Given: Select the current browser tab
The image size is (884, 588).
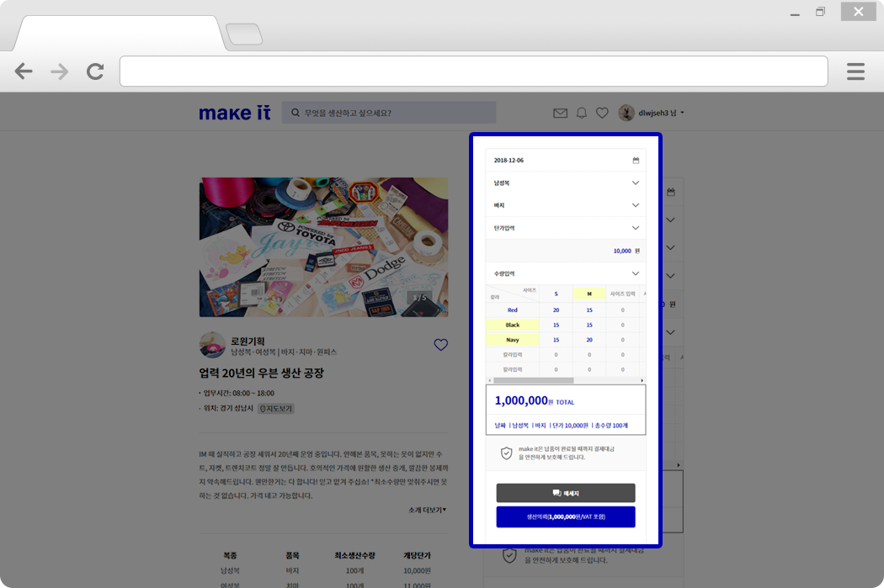Looking at the screenshot, I should 119,34.
